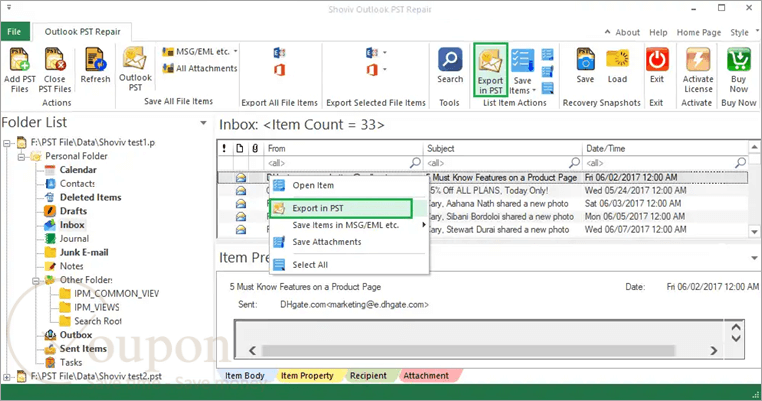Choose Export in PST from context menu
Image resolution: width=762 pixels, height=401 pixels.
tap(341, 208)
